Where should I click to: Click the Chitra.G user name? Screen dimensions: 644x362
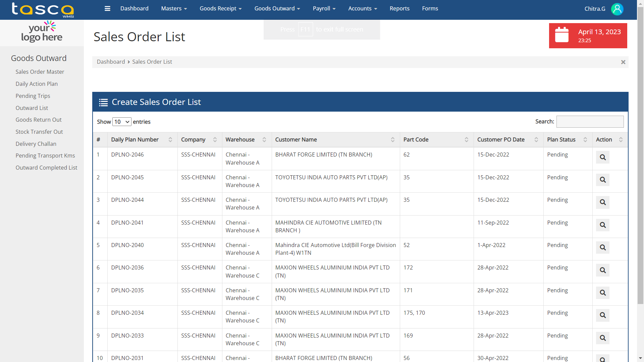595,9
